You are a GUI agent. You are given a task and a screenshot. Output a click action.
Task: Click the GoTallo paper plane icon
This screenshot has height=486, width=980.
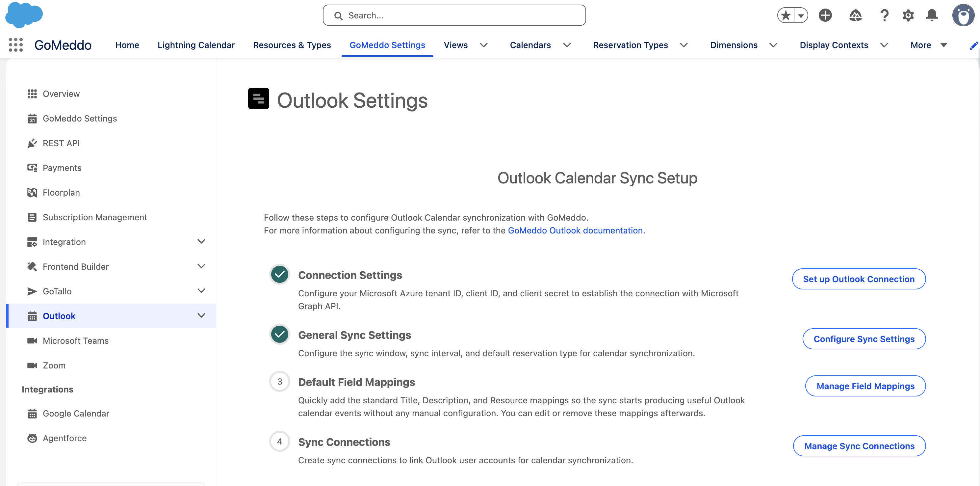coord(32,291)
